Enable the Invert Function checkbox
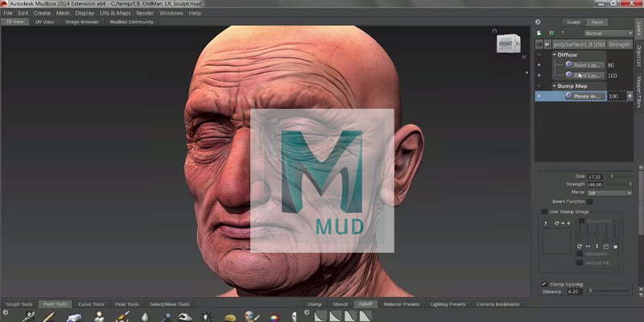644x322 pixels. pyautogui.click(x=590, y=202)
